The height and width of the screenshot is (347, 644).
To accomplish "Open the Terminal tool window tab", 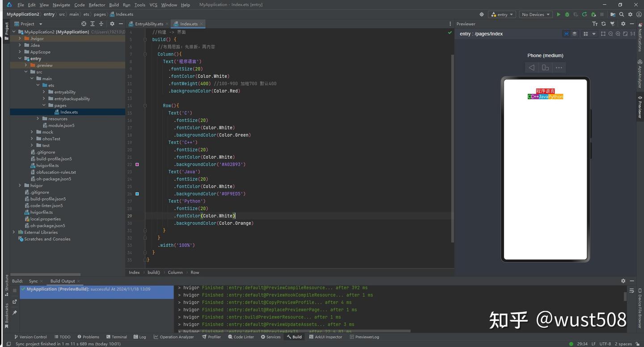I will coord(116,337).
